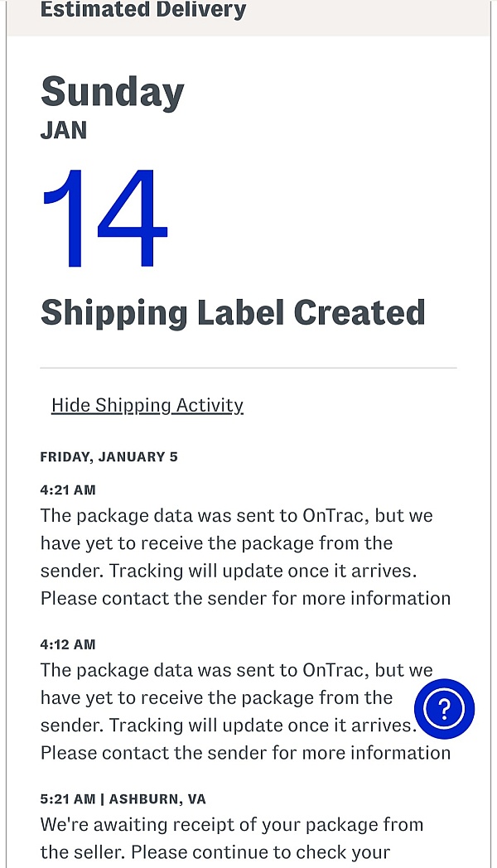
Task: Click the word OnTrac in the 4:21 AM entry
Action: pyautogui.click(x=335, y=516)
